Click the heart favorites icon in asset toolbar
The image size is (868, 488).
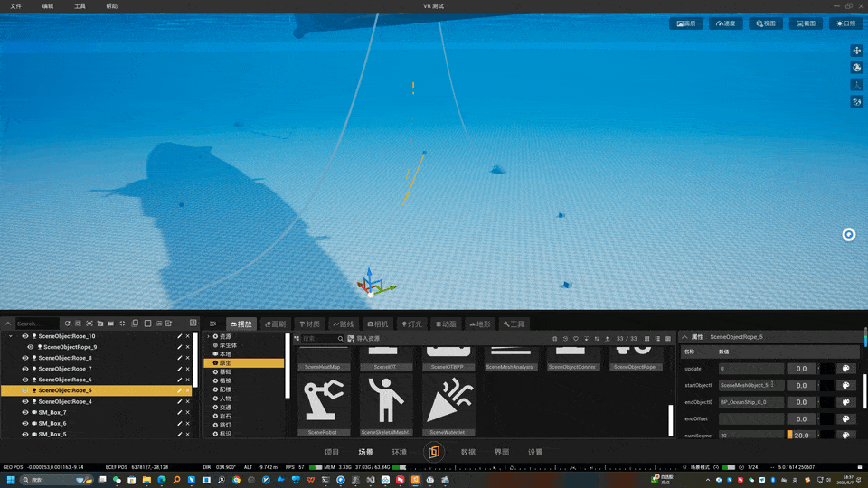point(576,339)
